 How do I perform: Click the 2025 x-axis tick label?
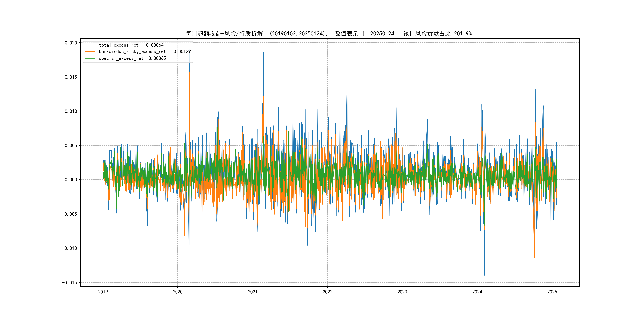[x=552, y=292]
